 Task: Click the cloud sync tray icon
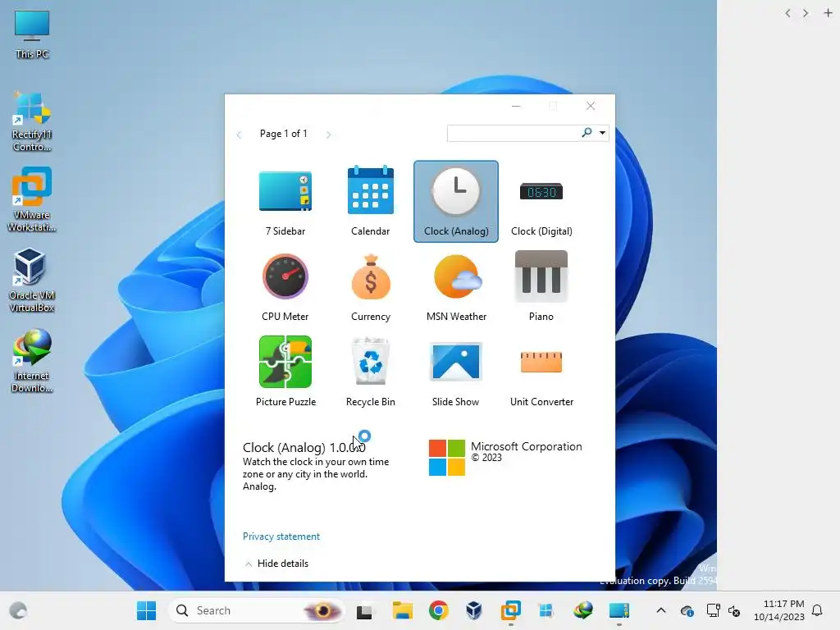pos(687,610)
